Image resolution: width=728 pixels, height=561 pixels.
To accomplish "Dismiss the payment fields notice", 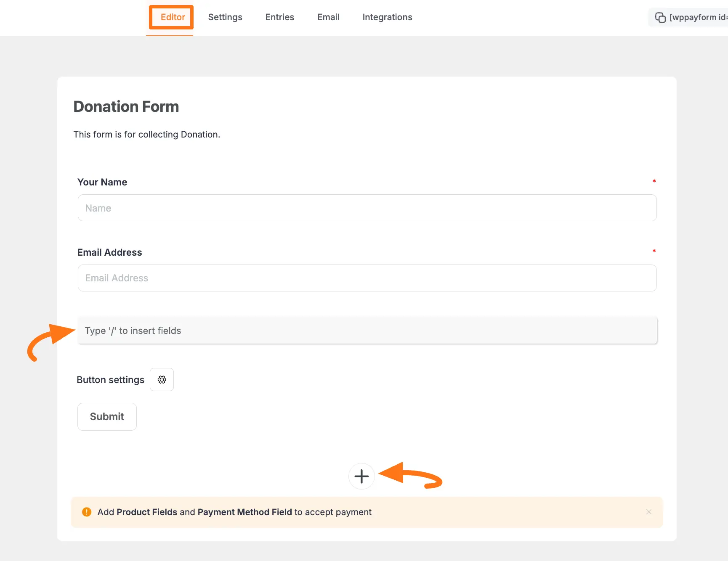I will click(x=649, y=512).
